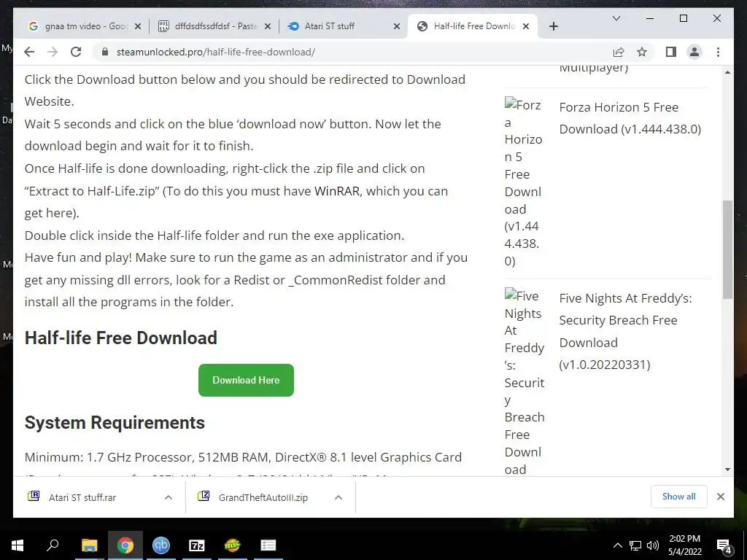747x560 pixels.
Task: Open 7-Zip from taskbar
Action: click(197, 545)
